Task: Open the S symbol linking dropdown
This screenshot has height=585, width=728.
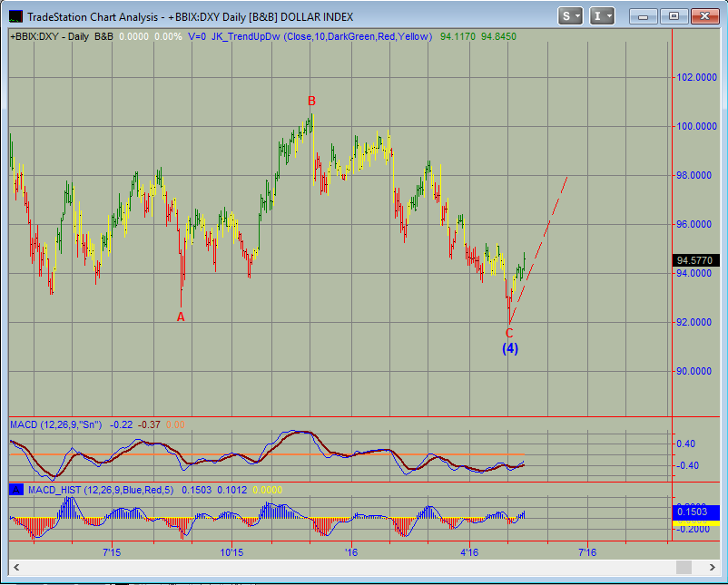Action: (x=571, y=15)
